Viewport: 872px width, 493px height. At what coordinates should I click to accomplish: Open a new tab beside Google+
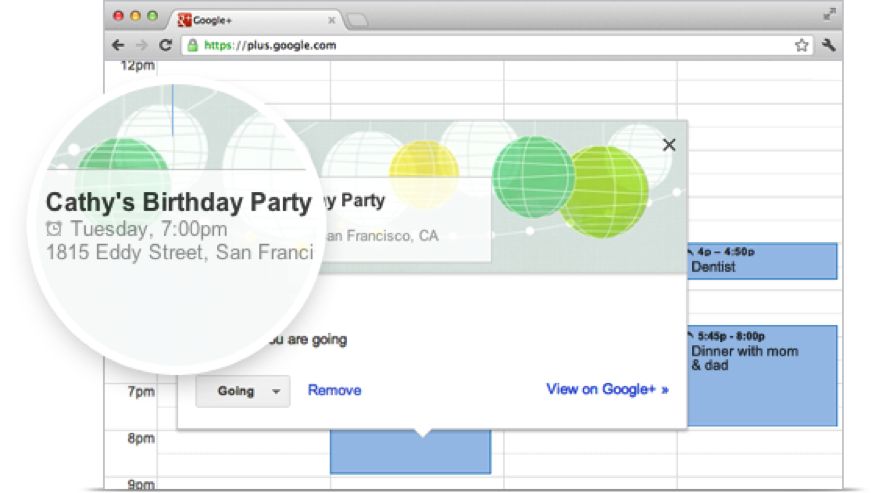pyautogui.click(x=358, y=20)
